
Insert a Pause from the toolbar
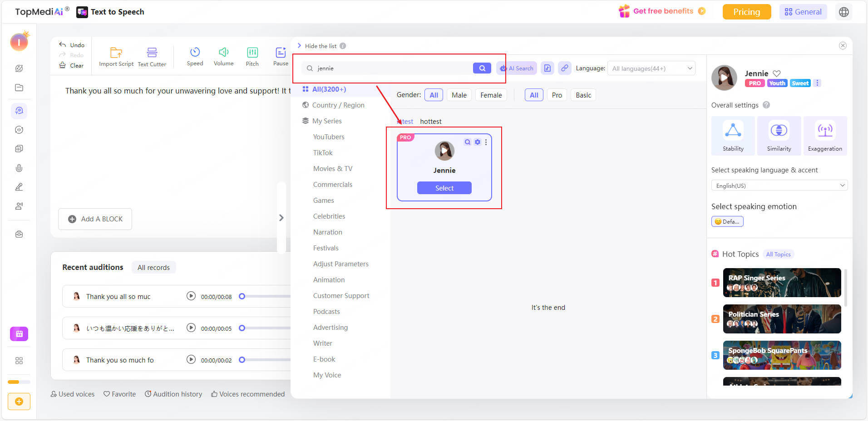tap(281, 56)
